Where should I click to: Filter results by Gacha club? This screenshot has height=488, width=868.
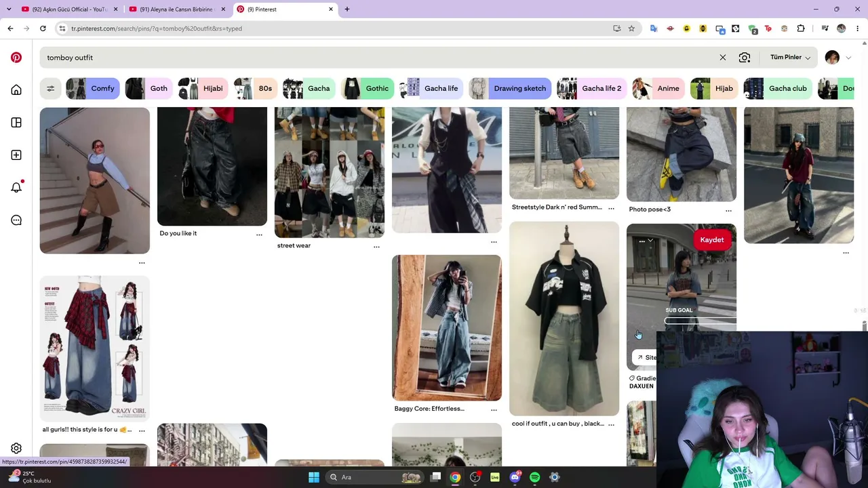point(778,88)
